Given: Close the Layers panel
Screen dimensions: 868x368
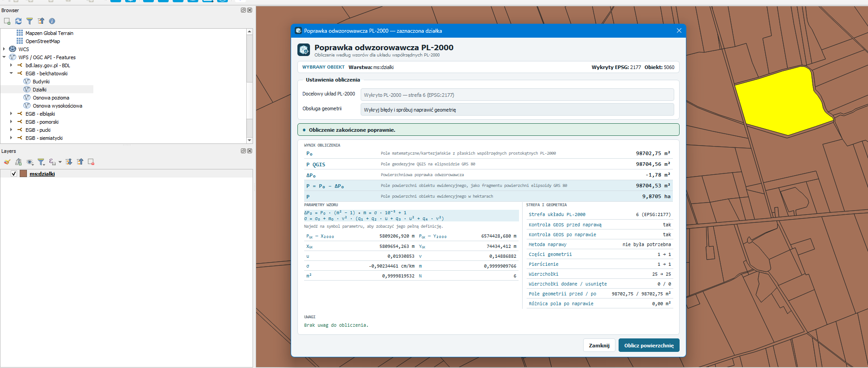Looking at the screenshot, I should (250, 151).
